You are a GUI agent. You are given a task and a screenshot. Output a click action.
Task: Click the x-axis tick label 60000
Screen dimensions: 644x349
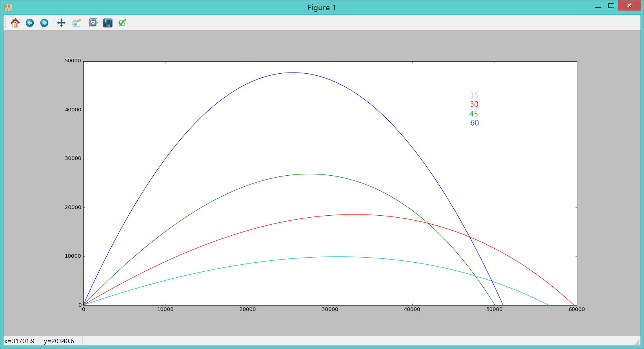click(x=577, y=309)
